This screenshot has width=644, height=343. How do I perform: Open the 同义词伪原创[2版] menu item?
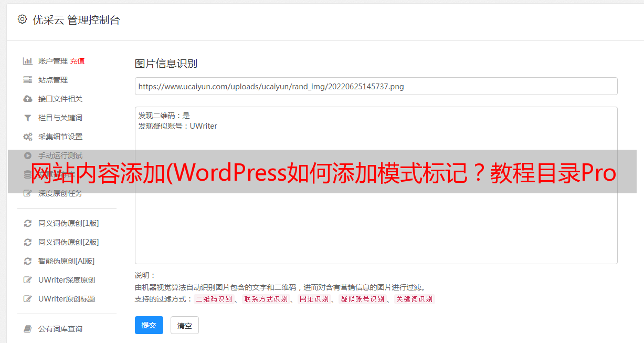(x=68, y=242)
